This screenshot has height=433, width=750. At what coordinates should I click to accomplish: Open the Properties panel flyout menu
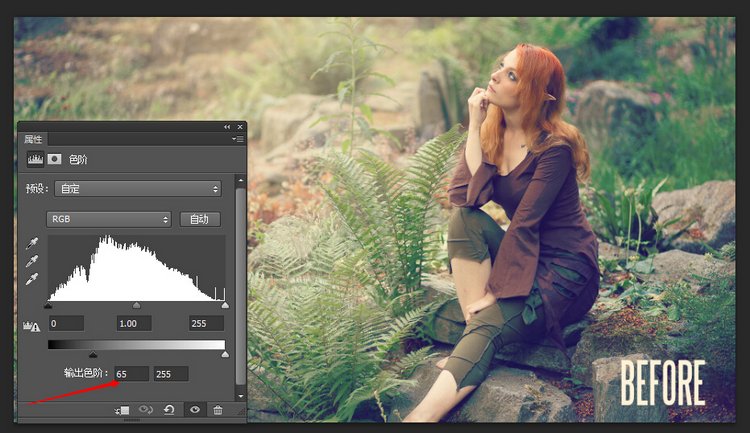point(238,139)
